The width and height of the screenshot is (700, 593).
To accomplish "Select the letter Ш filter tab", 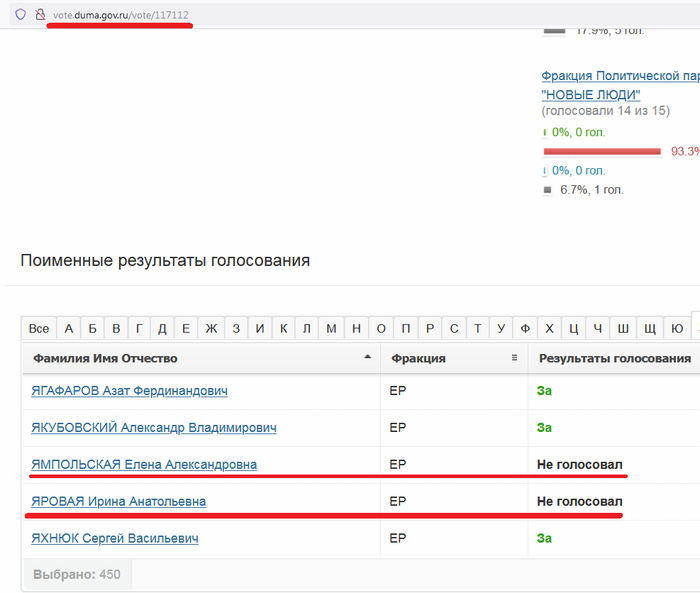I will click(623, 328).
